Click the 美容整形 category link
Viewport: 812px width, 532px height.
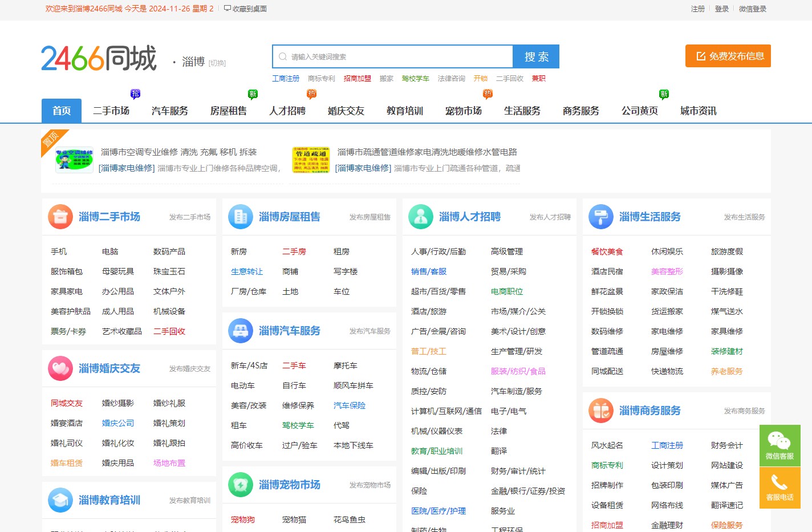point(667,271)
